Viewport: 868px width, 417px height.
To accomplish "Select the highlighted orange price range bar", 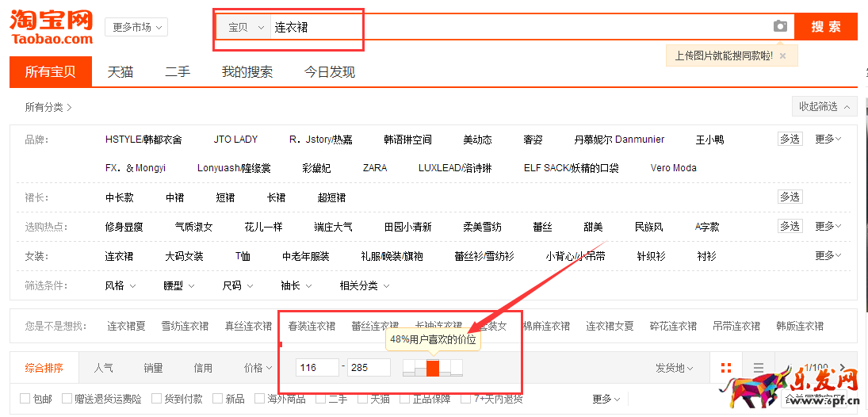I will pos(432,368).
